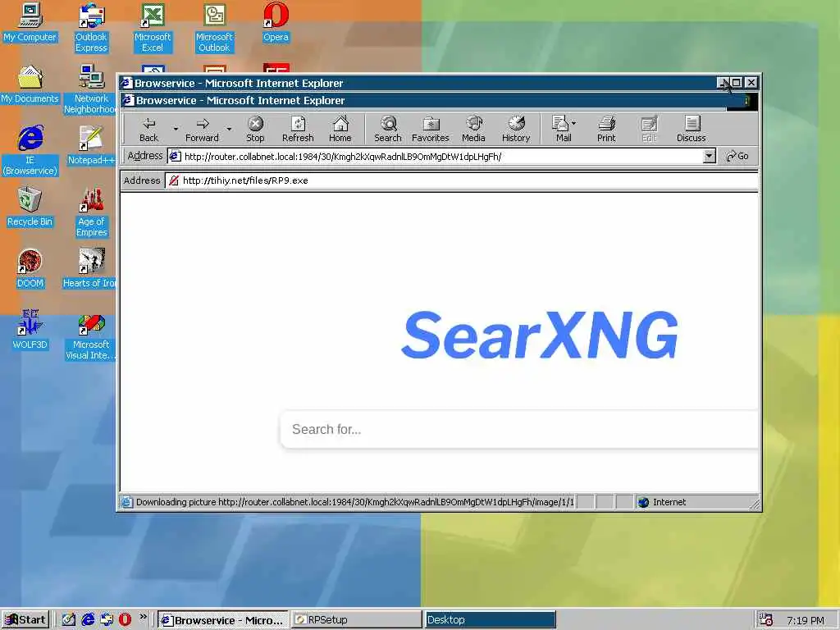Maximize the Browservice Internet Explorer window

click(737, 83)
